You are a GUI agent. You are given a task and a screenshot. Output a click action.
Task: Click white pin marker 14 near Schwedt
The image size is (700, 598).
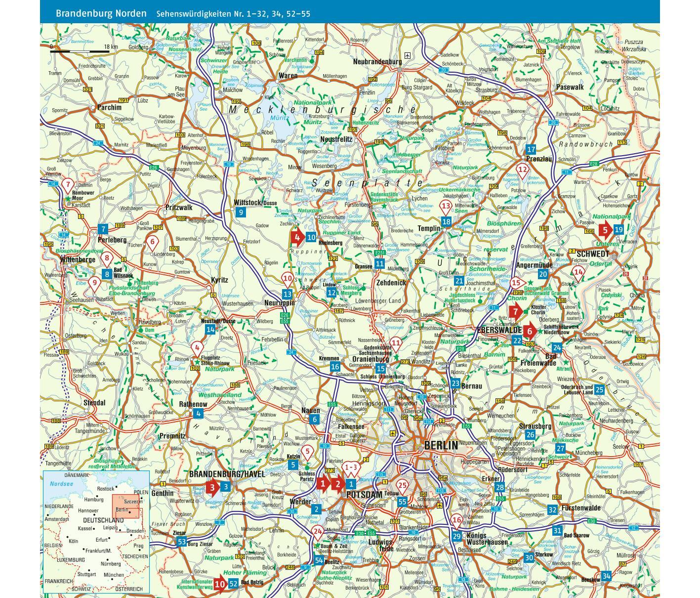pos(578,272)
